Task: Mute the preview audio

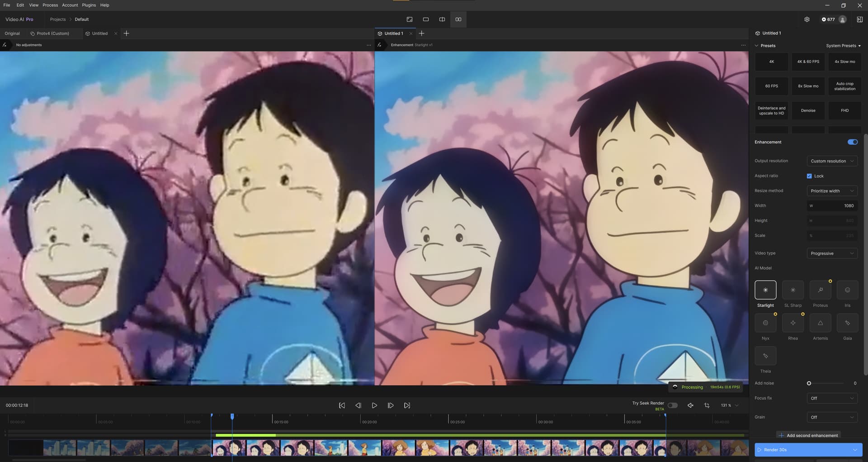Action: pyautogui.click(x=690, y=405)
